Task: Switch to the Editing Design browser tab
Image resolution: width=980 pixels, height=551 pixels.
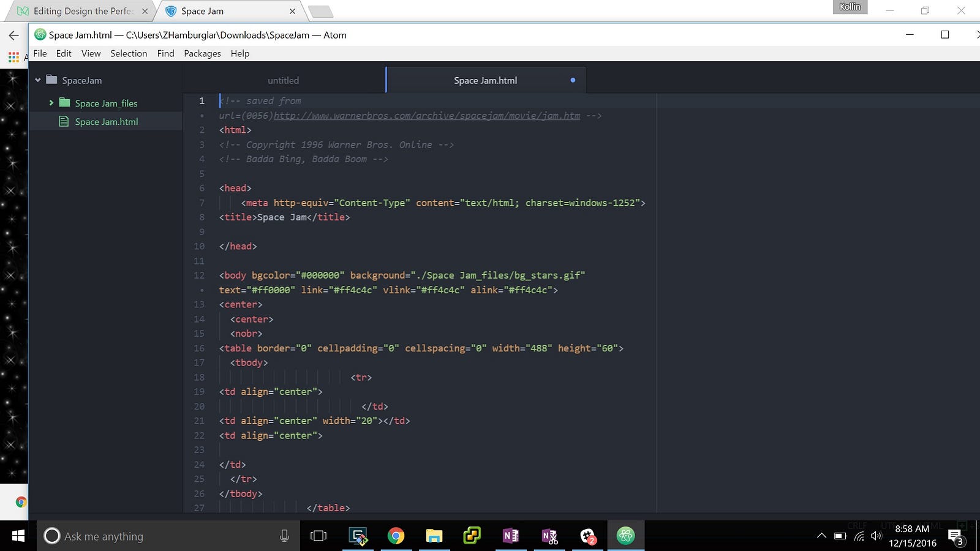Action: (83, 11)
